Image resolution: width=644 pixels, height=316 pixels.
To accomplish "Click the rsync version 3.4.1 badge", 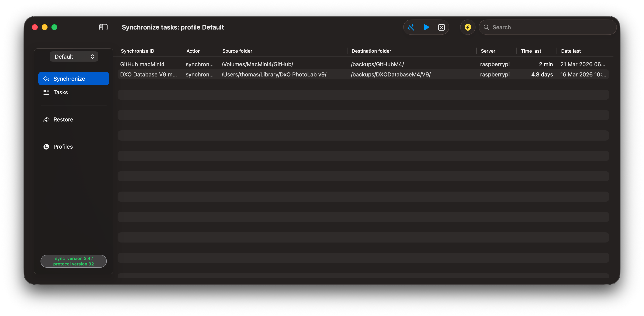I will tap(73, 261).
